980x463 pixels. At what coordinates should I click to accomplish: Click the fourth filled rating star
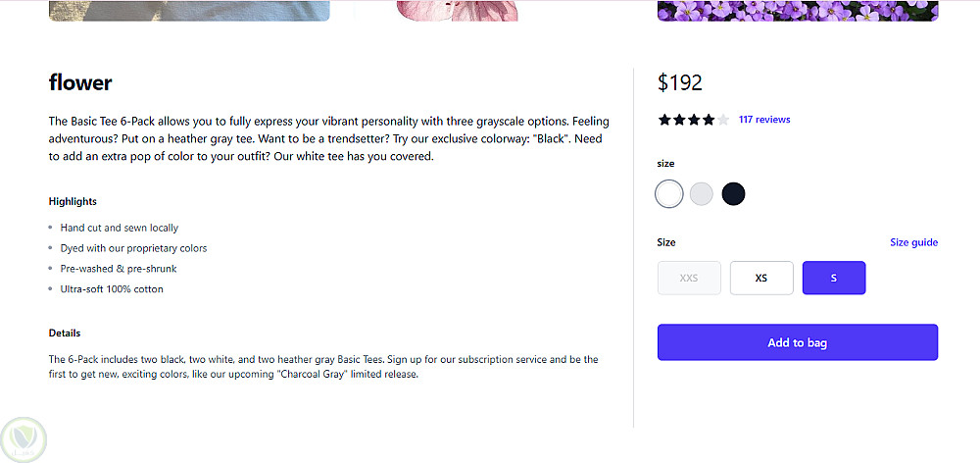[x=709, y=120]
